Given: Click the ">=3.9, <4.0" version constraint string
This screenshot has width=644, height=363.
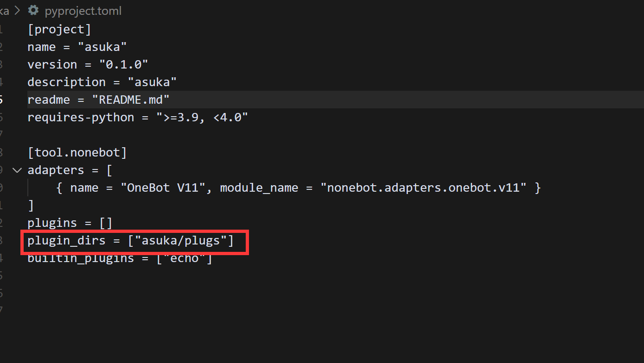Looking at the screenshot, I should 202,117.
